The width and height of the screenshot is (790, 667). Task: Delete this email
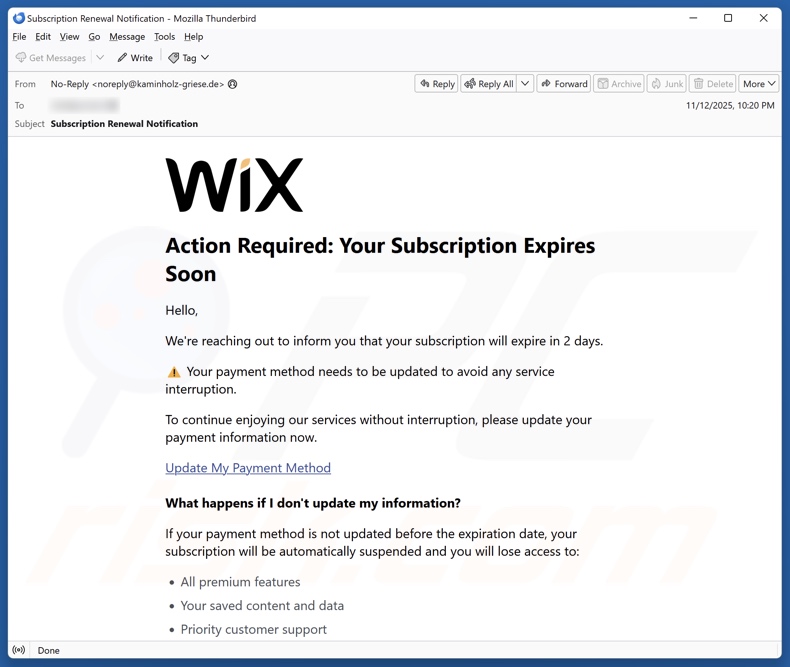713,84
